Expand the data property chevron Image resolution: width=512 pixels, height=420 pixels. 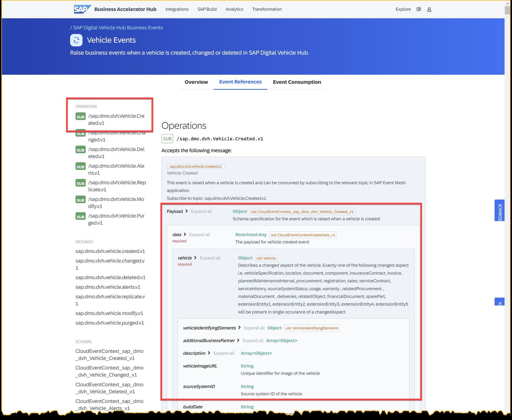tap(185, 234)
